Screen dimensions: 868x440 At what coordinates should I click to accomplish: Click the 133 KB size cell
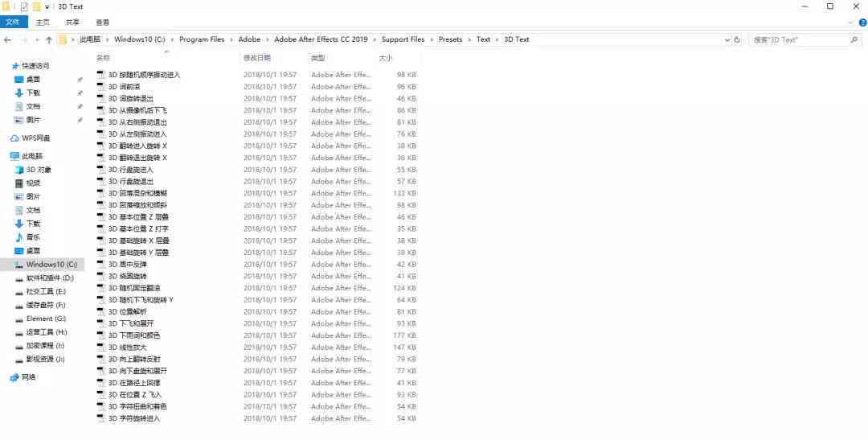pyautogui.click(x=404, y=193)
